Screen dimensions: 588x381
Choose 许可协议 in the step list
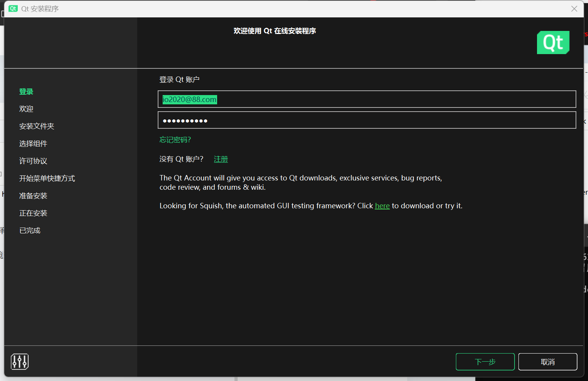pyautogui.click(x=33, y=161)
